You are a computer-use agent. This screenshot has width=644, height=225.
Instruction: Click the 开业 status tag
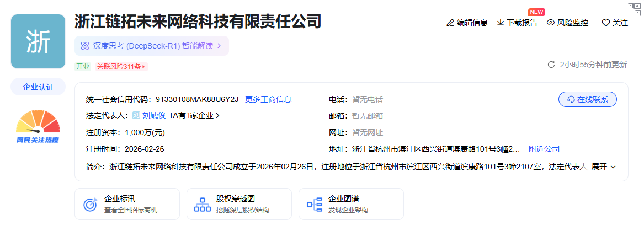(83, 67)
